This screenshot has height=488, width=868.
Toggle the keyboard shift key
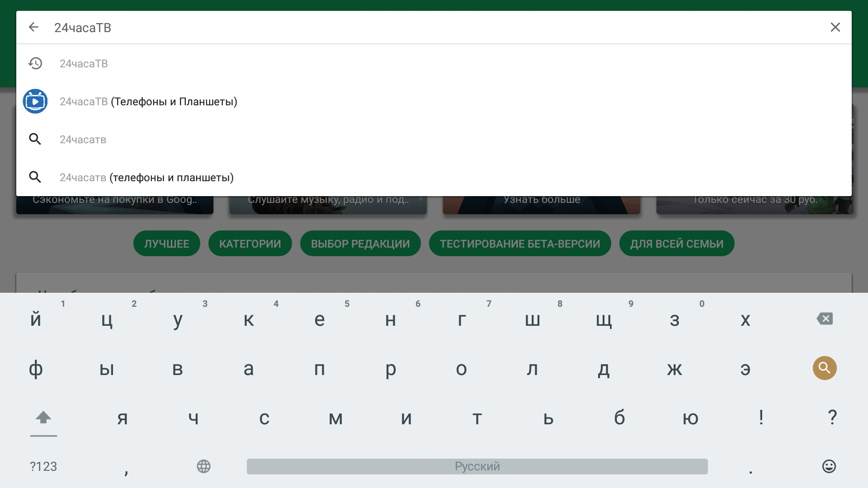[43, 418]
